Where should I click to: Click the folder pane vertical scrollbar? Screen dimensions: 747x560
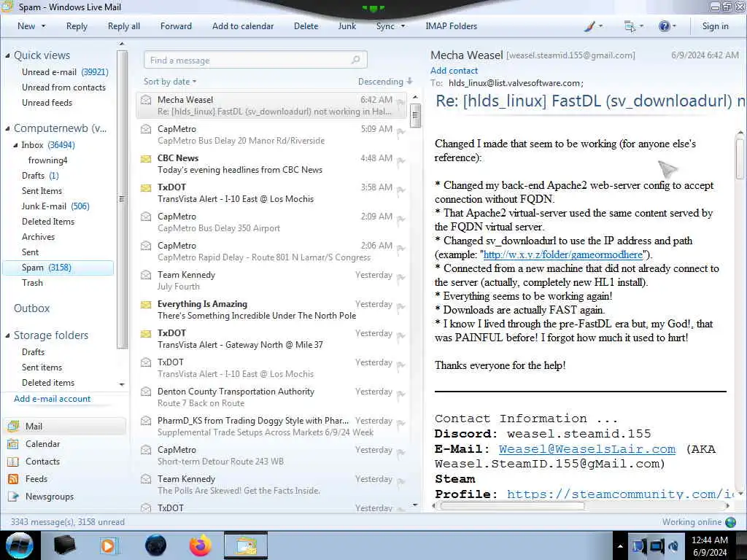pos(122,199)
